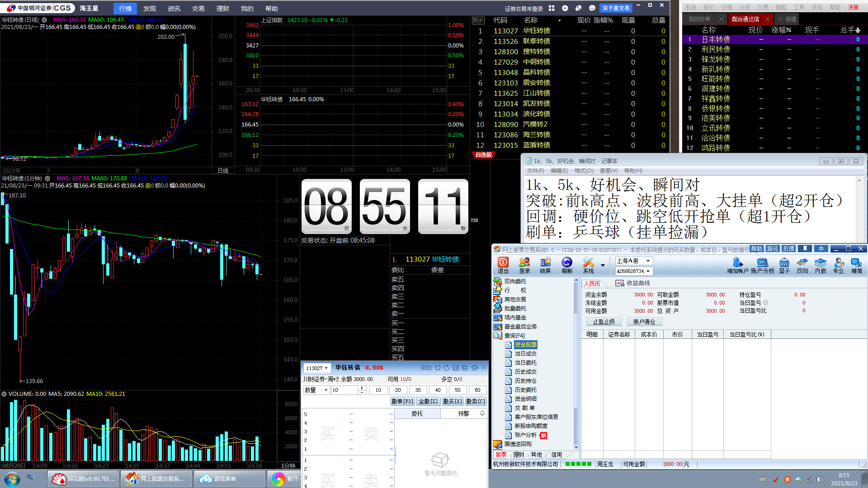This screenshot has width=868, height=488.
Task: Switch to the 理财 bottom tab
Action: point(519,455)
